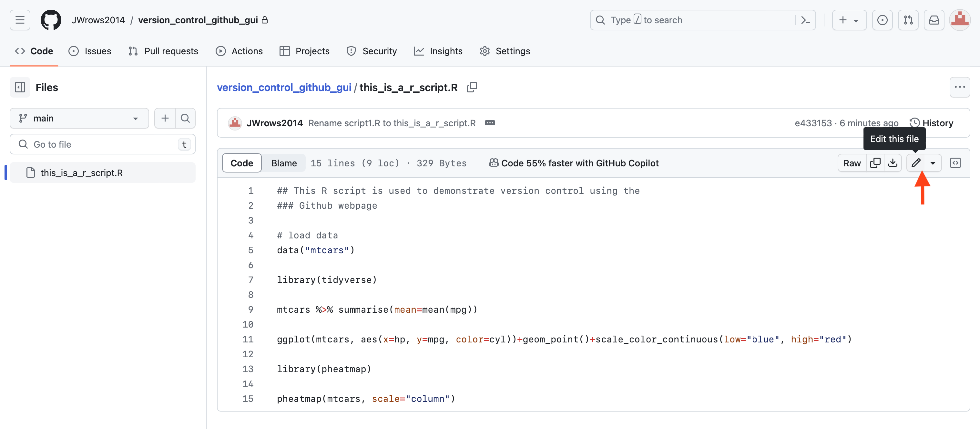Screen dimensions: 980x429
Task: Select this_is_a_r_script.R in file tree
Action: tap(81, 173)
